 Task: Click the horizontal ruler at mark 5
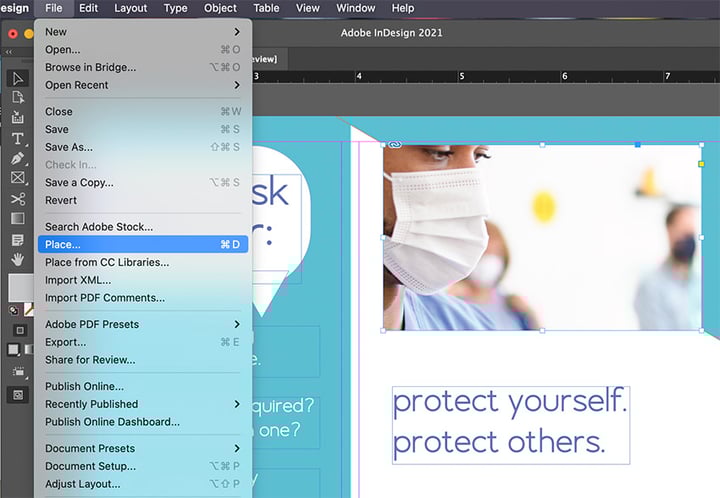(x=461, y=76)
